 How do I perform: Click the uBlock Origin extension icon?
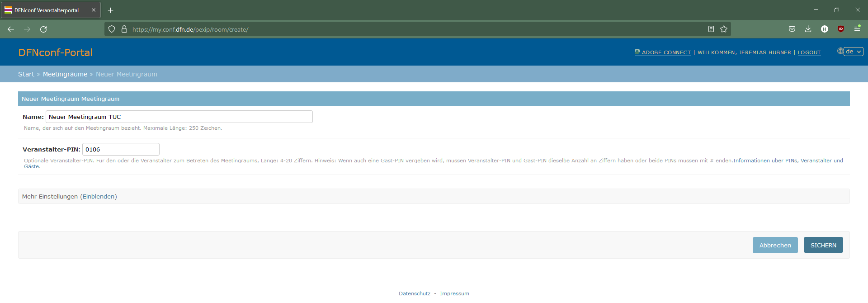841,29
